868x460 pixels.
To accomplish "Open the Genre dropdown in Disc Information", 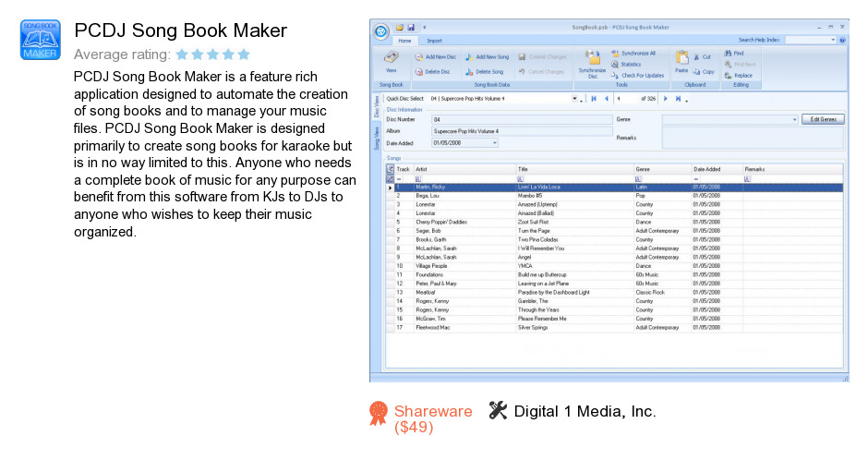I will (x=794, y=119).
